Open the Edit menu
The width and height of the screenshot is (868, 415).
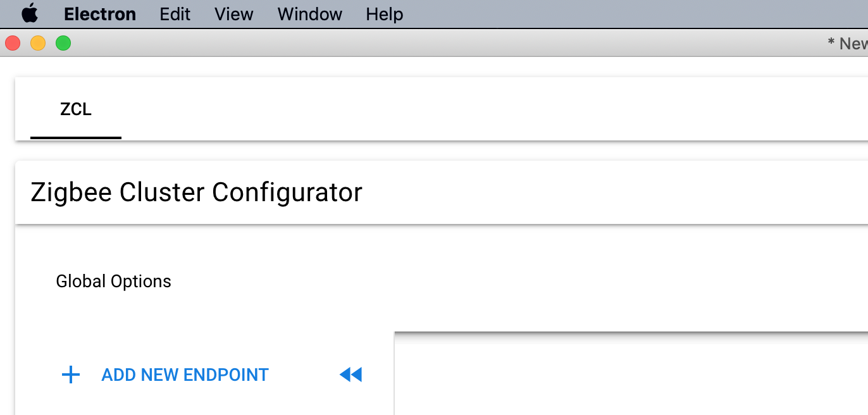click(x=175, y=14)
